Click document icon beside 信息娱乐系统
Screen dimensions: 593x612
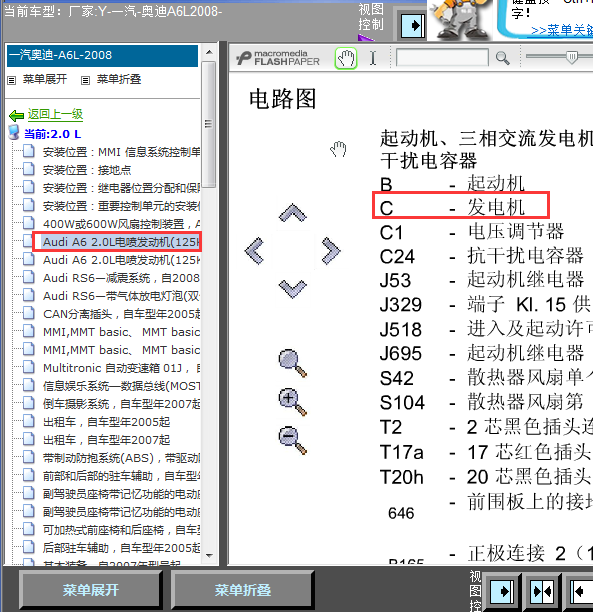click(x=28, y=385)
